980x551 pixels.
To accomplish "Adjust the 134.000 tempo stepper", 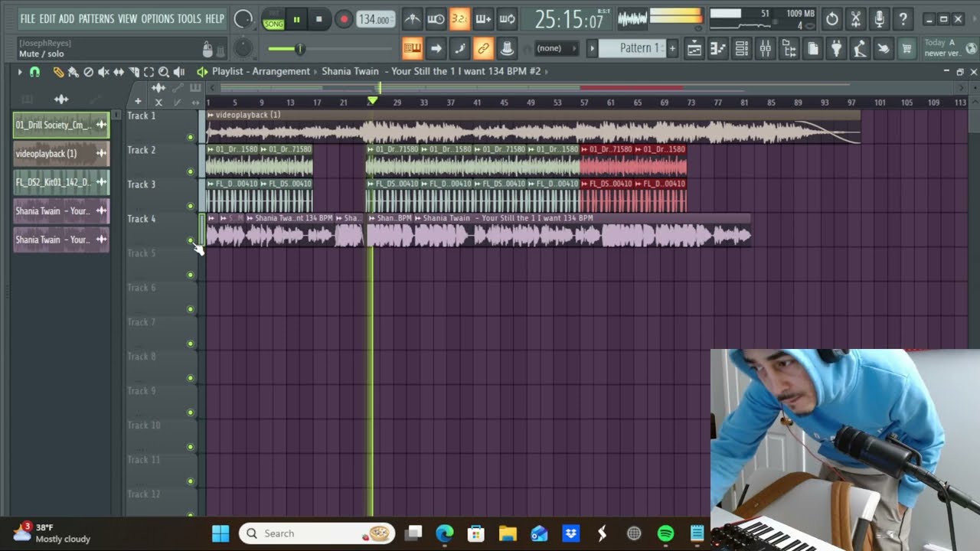I will click(x=376, y=19).
